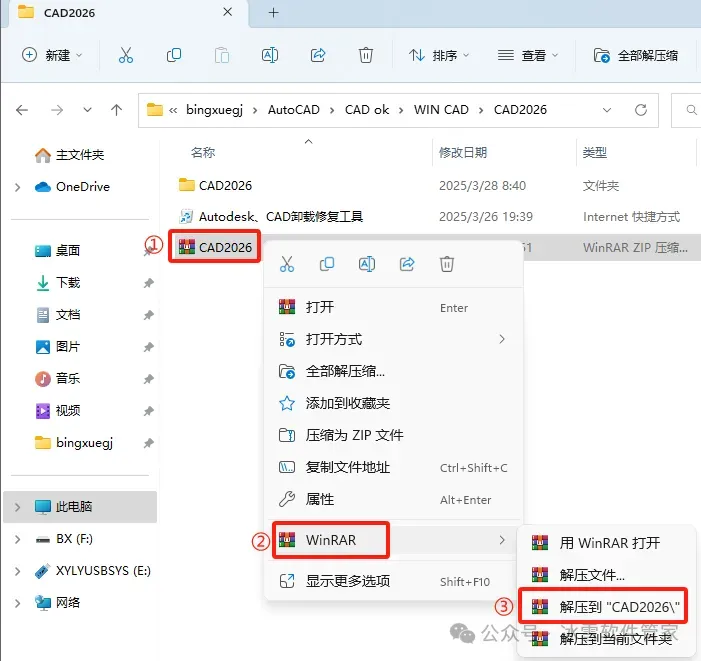Viewport: 701px width, 661px height.
Task: Open the 查看 view dropdown
Action: point(528,55)
